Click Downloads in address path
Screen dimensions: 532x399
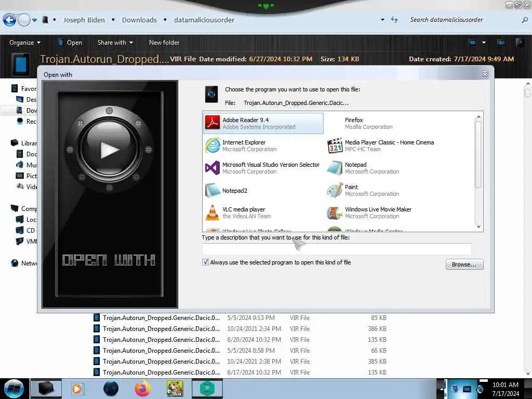[139, 20]
